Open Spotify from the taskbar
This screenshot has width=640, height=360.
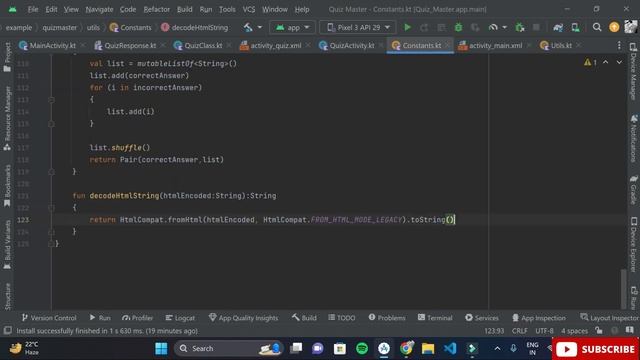[x=362, y=348]
